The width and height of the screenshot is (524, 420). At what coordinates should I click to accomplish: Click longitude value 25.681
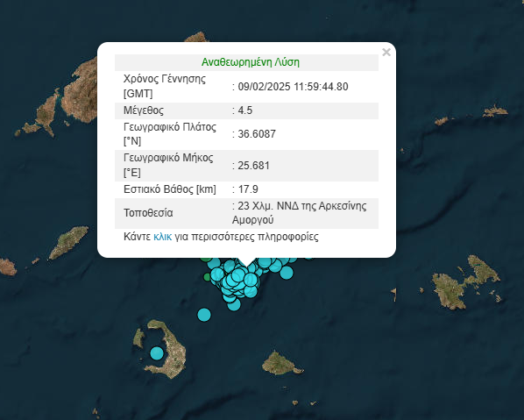tap(253, 166)
